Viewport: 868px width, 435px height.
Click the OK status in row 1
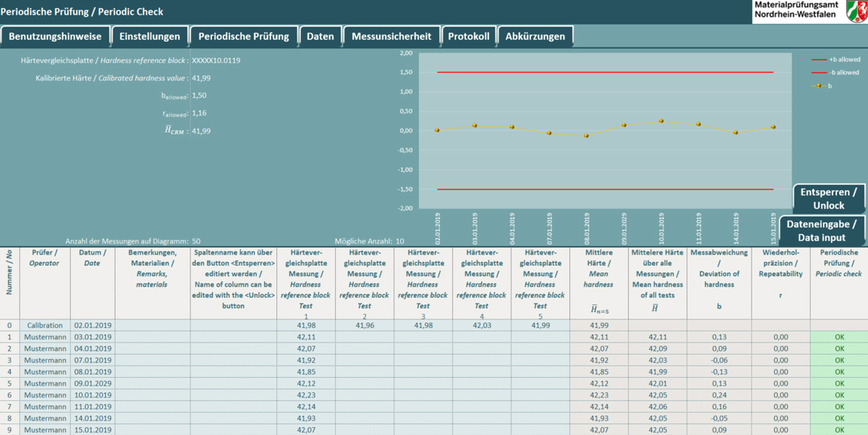tap(838, 337)
